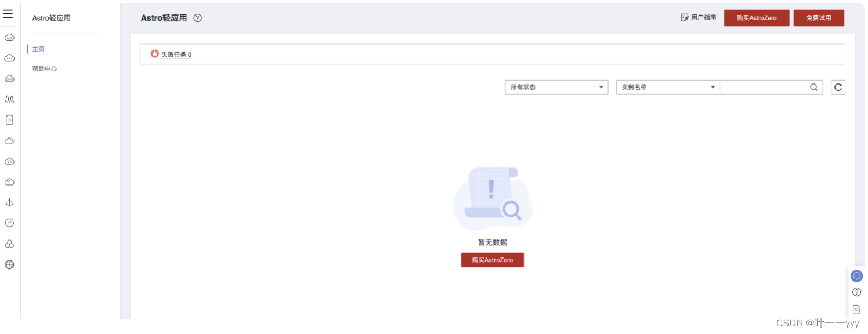This screenshot has width=868, height=334.
Task: Open the hamburger menu in the far-left rail
Action: pyautogui.click(x=8, y=14)
